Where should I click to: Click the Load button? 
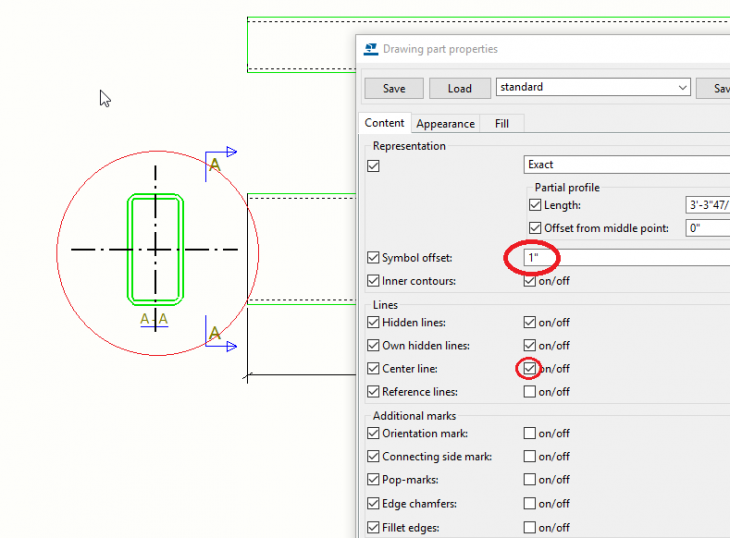click(460, 88)
